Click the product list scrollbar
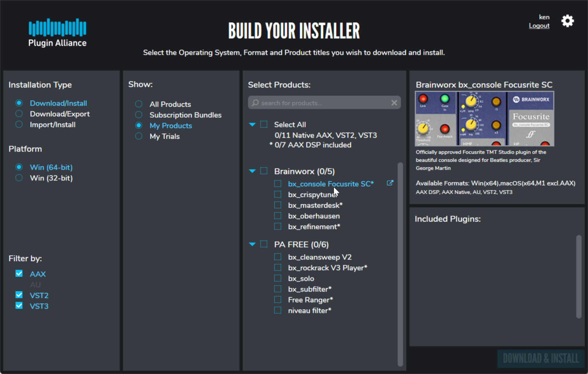Viewport: 588px width, 374px height. tap(400, 264)
